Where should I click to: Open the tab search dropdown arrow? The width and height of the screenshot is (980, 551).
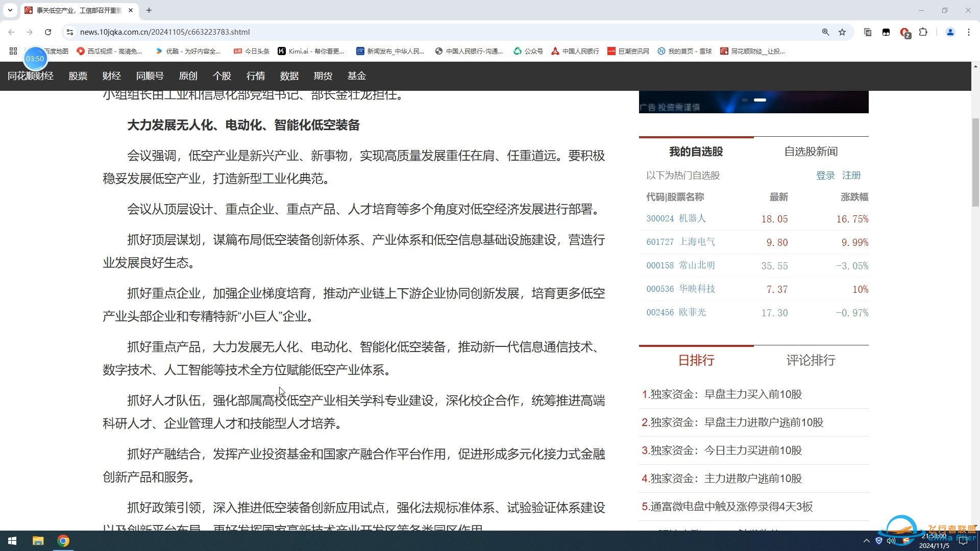click(x=10, y=10)
